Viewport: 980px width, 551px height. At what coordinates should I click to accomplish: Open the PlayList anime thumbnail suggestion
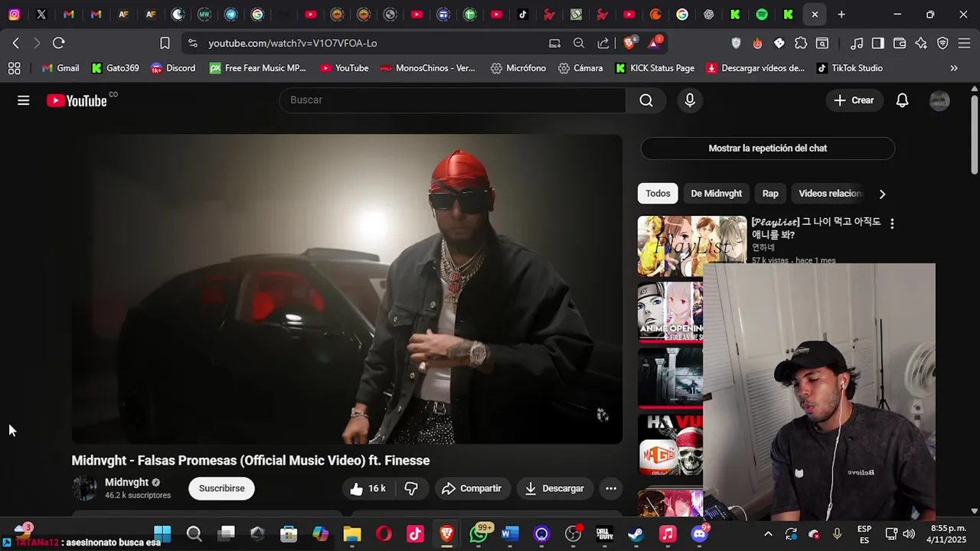(692, 246)
